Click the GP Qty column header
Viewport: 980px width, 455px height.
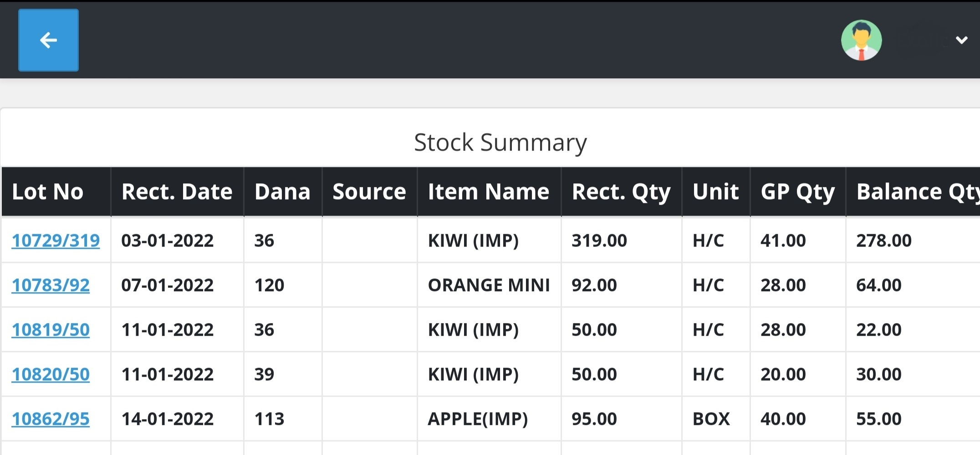click(798, 192)
